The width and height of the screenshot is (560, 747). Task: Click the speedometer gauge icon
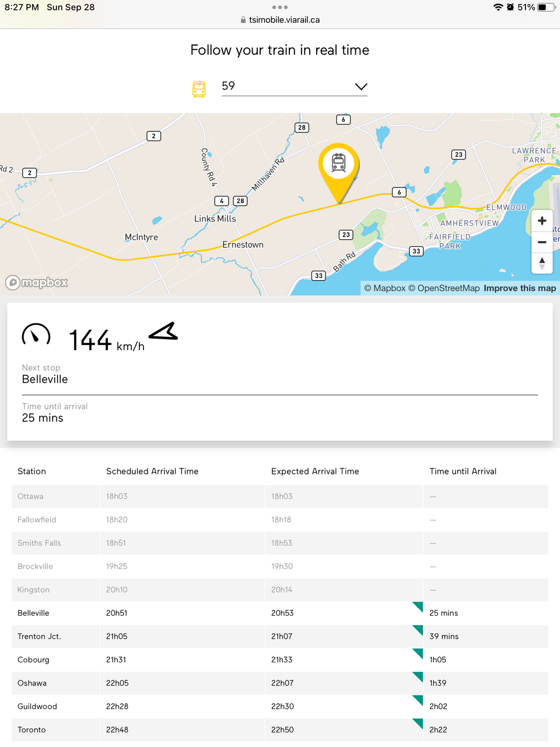[x=36, y=336]
